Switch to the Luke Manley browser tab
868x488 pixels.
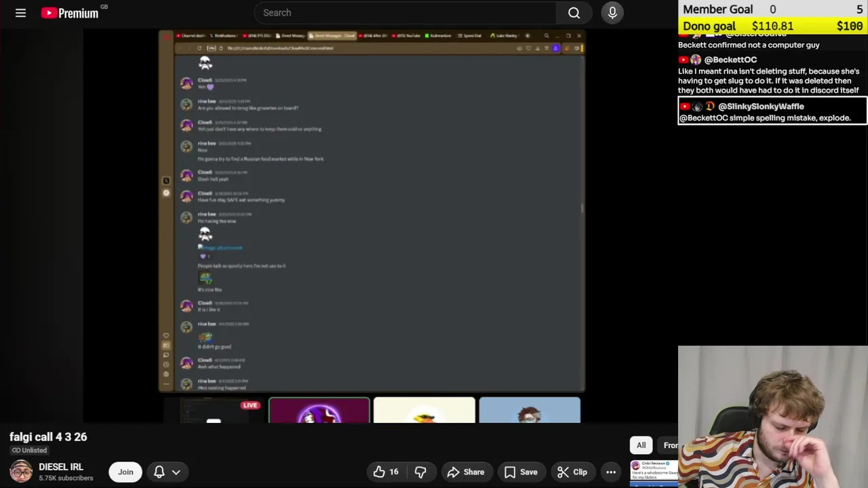(505, 35)
